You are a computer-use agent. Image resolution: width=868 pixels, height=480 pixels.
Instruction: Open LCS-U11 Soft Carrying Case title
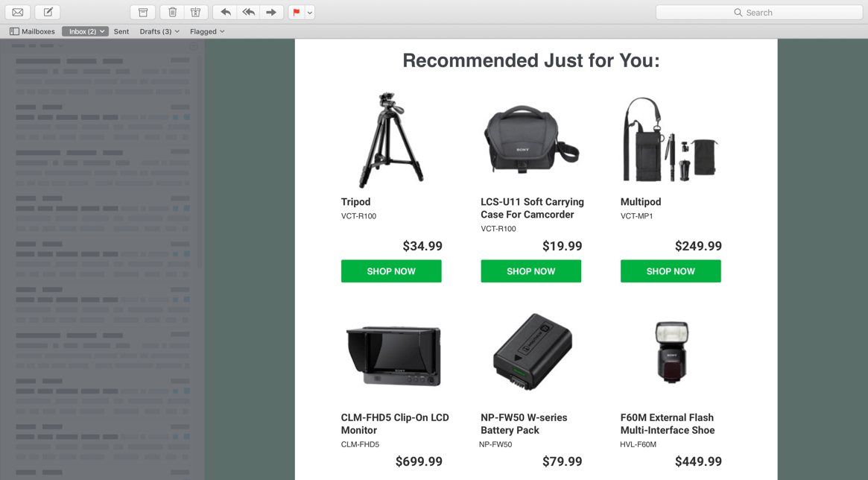[532, 208]
